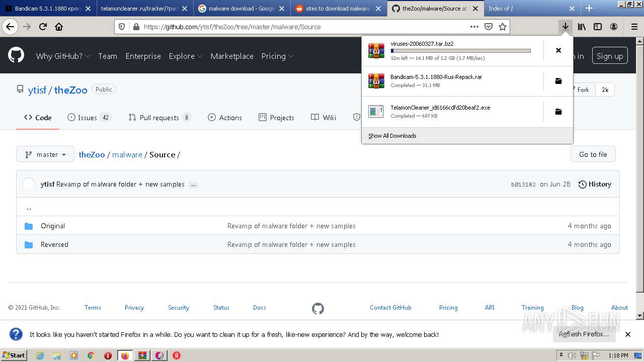Open Firefox account avatar icon
The image size is (644, 362).
click(614, 27)
